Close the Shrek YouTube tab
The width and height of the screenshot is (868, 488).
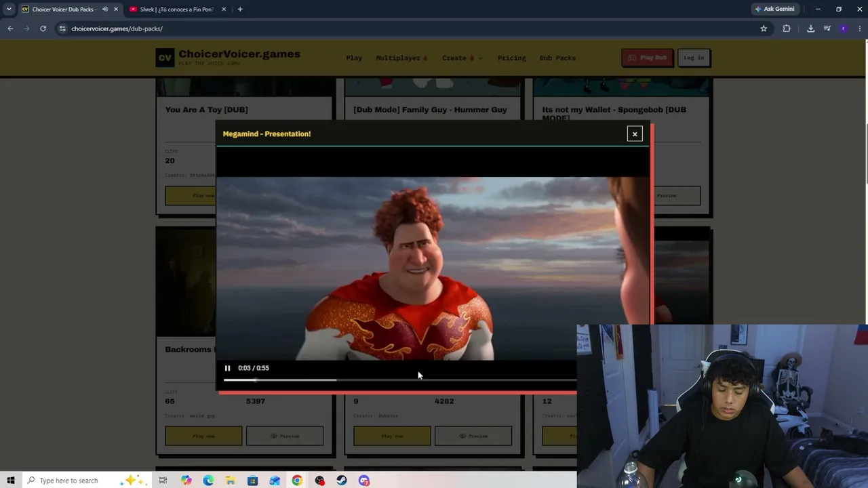223,9
